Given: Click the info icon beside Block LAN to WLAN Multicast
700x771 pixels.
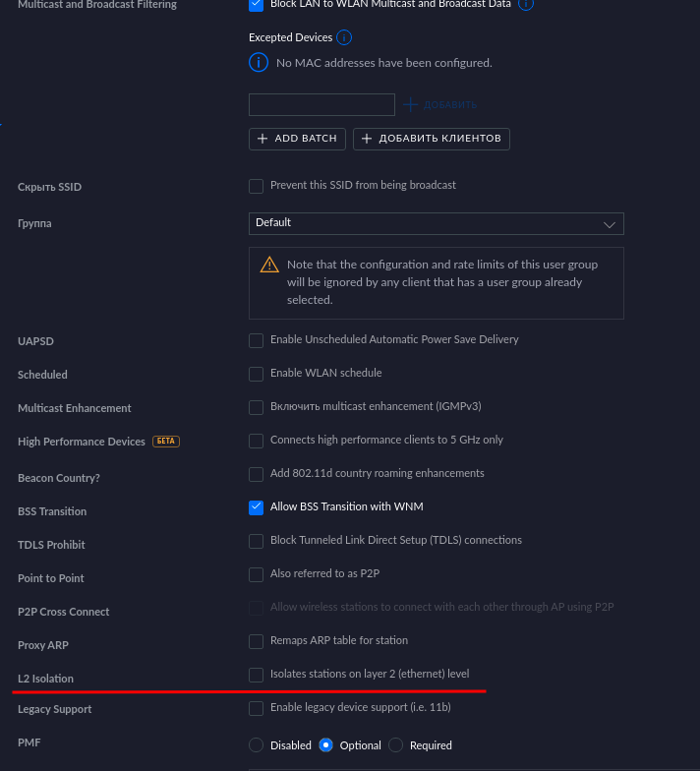Looking at the screenshot, I should pyautogui.click(x=525, y=4).
